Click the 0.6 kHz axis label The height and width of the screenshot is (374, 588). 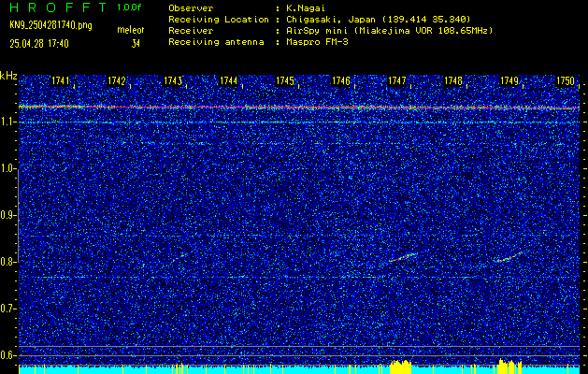click(7, 355)
